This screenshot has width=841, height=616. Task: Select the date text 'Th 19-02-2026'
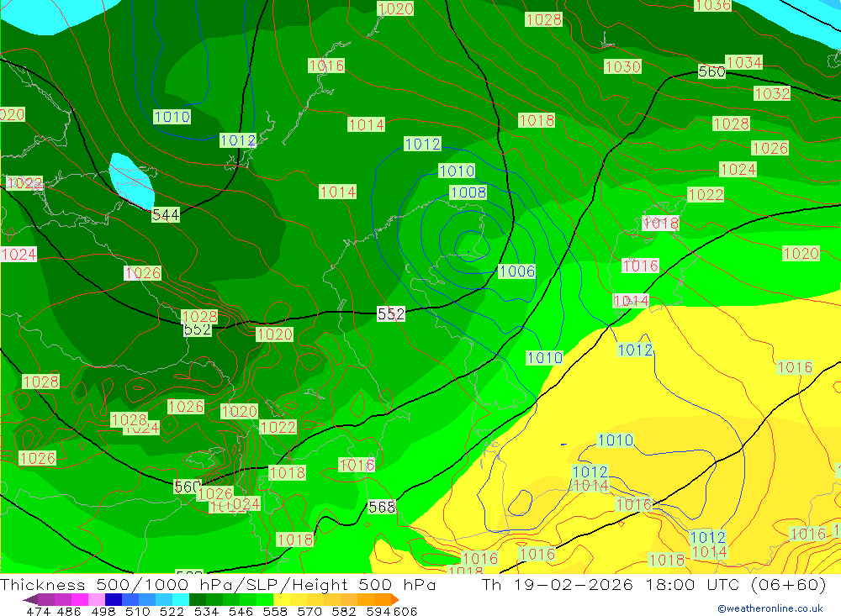pos(558,584)
